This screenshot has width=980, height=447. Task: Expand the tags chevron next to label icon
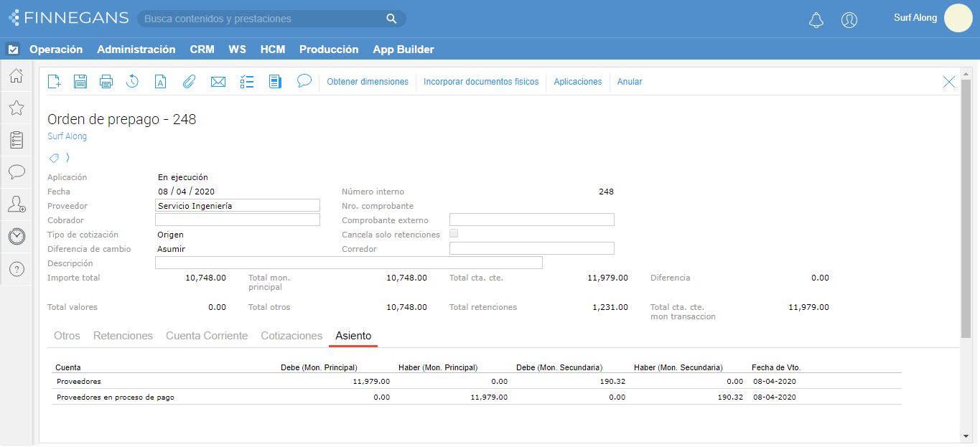click(68, 158)
